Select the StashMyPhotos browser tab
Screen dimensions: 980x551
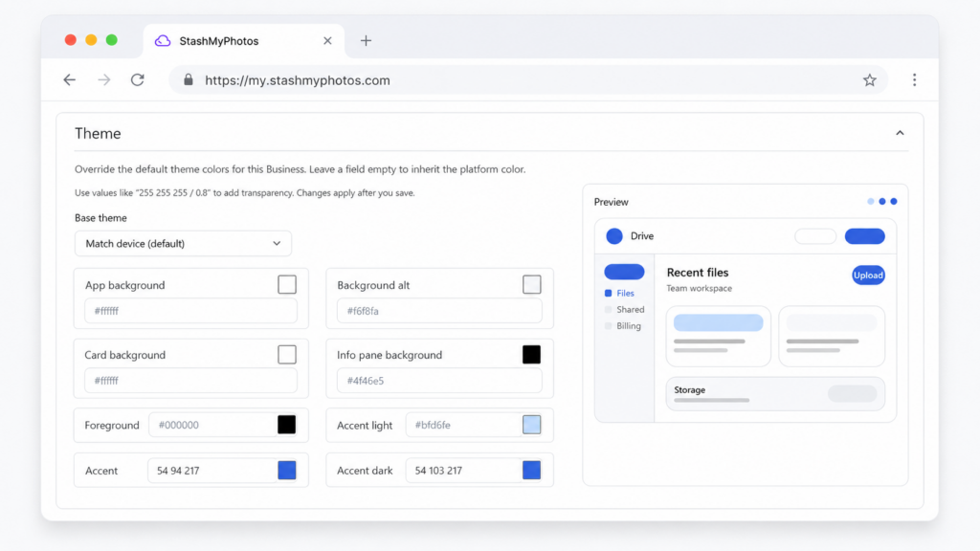pos(244,40)
